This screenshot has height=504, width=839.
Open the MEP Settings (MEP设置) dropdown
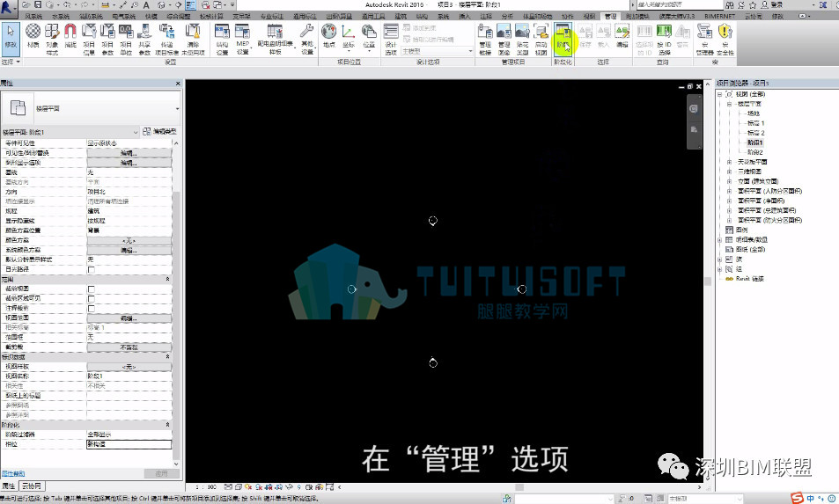tap(242, 39)
